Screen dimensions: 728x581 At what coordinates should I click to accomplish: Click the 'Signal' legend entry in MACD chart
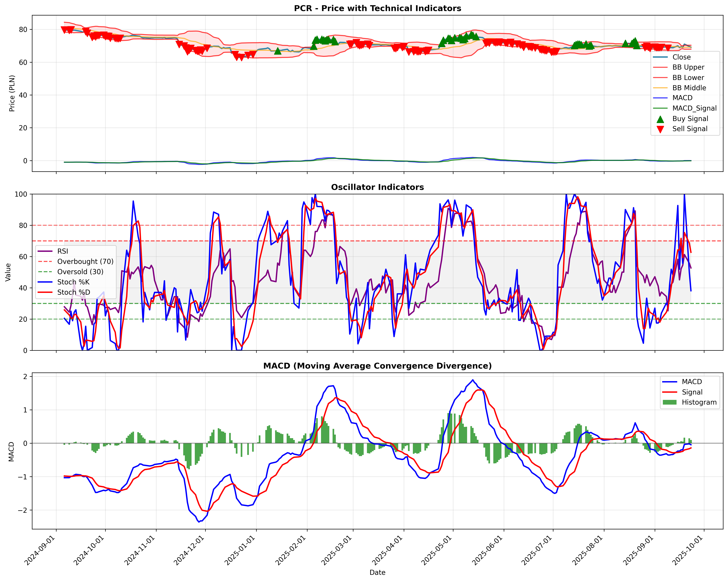(682, 392)
